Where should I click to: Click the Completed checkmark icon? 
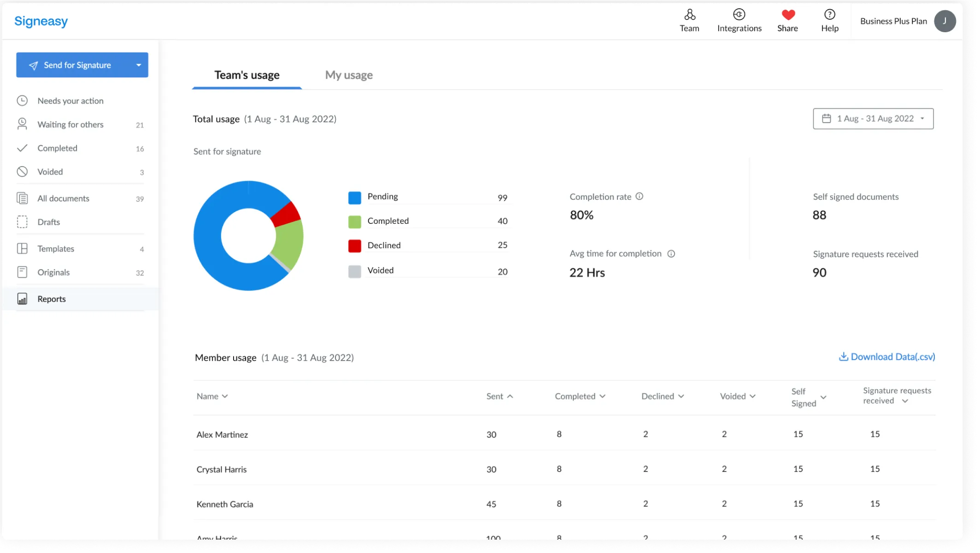(x=22, y=148)
